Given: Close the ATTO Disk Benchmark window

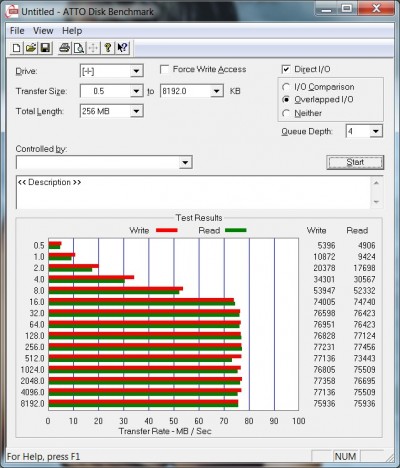Looking at the screenshot, I should 376,9.
